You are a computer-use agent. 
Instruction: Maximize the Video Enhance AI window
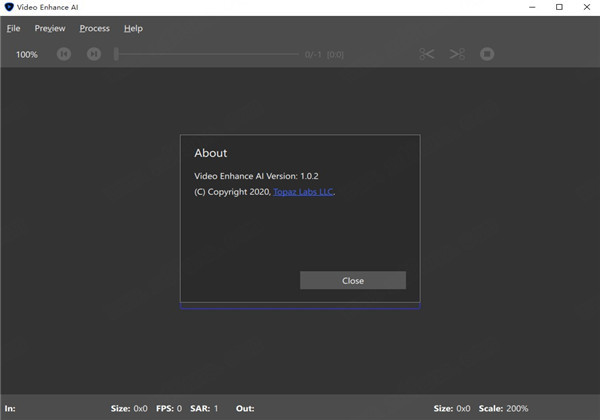(559, 7)
